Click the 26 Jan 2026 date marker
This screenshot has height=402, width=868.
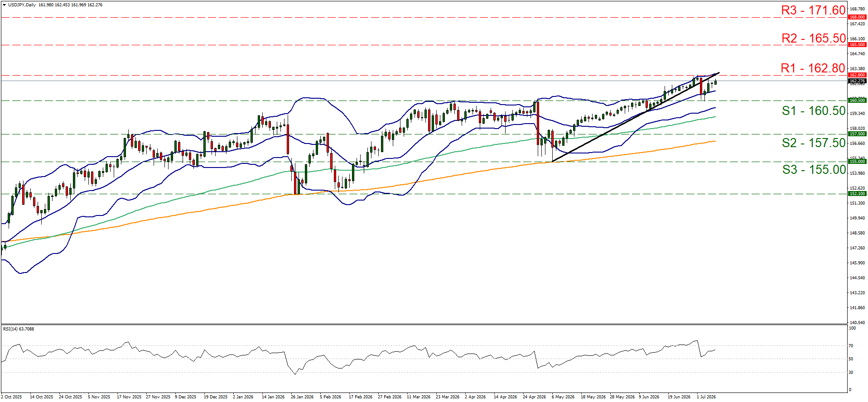pyautogui.click(x=302, y=397)
